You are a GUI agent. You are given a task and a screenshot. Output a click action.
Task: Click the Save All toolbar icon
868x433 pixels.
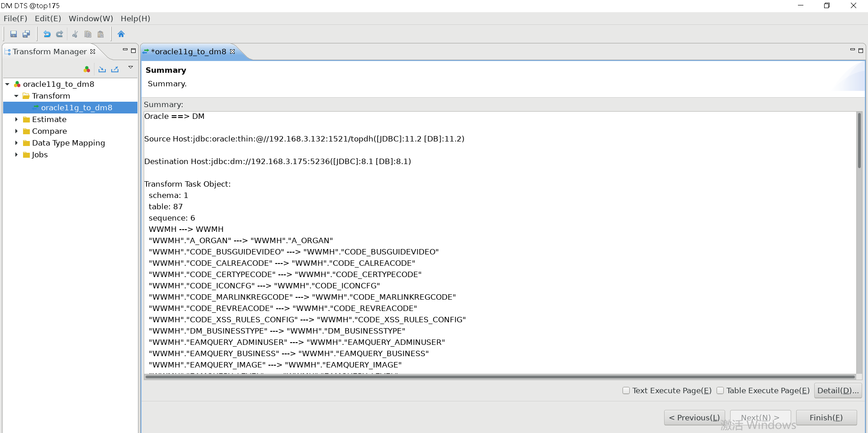pyautogui.click(x=26, y=34)
